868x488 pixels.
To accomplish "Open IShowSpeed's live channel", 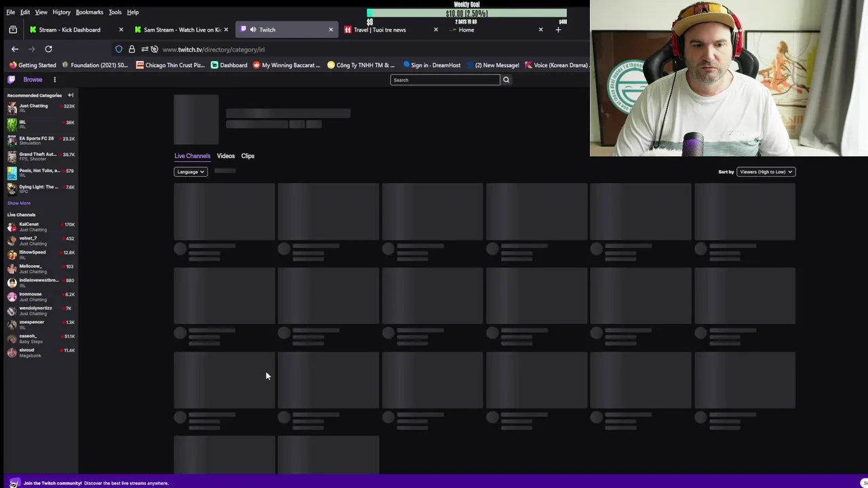I will [41, 254].
